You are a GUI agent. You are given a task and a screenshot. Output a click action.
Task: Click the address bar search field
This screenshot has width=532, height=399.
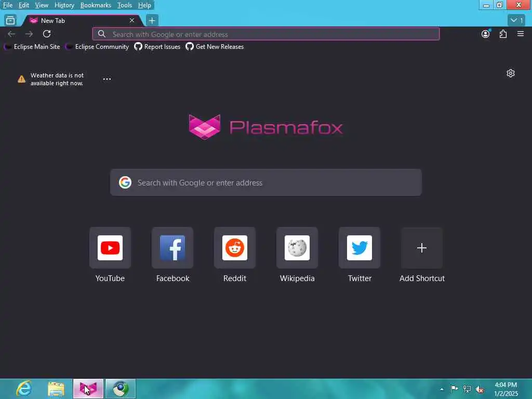click(x=266, y=34)
